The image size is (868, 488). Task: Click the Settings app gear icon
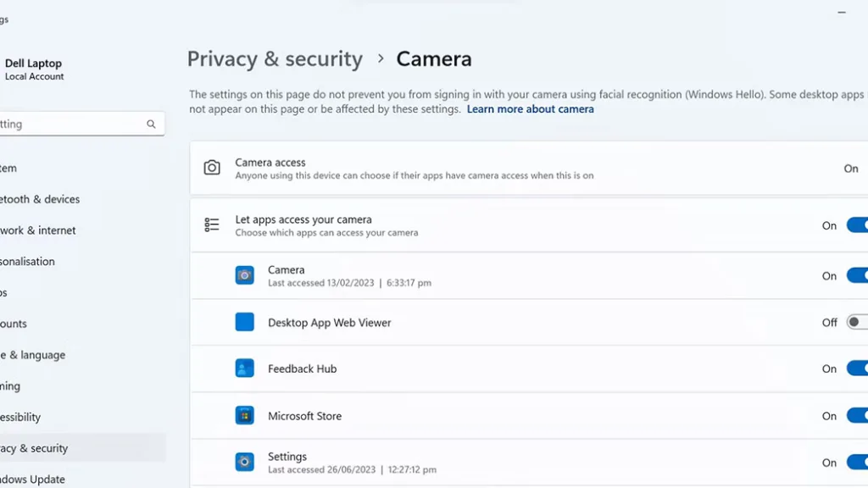pyautogui.click(x=245, y=462)
